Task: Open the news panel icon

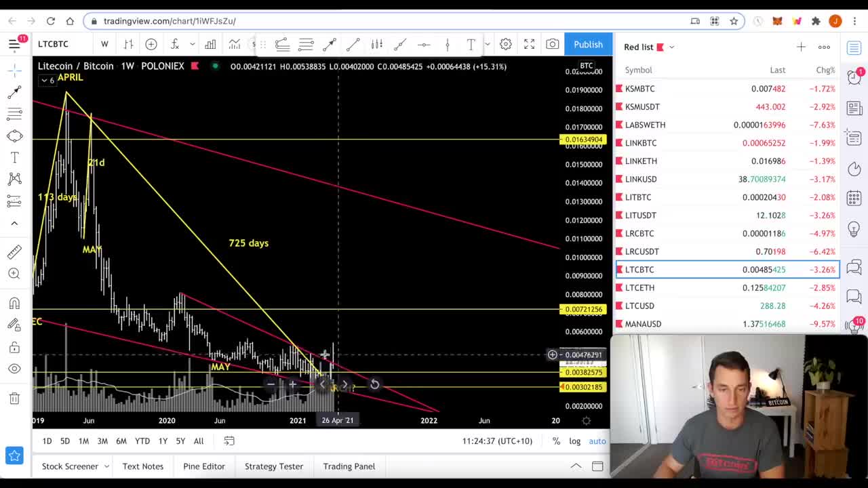Action: tap(854, 108)
